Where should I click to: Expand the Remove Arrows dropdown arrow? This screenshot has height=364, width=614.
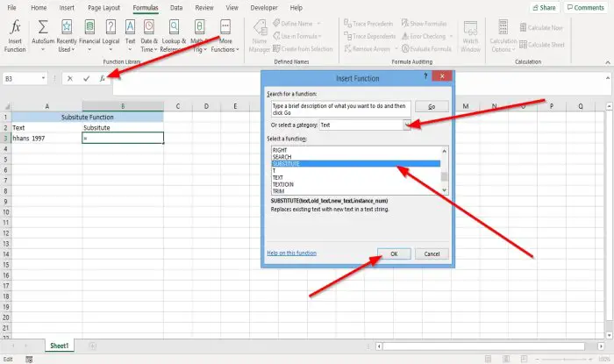click(x=396, y=48)
